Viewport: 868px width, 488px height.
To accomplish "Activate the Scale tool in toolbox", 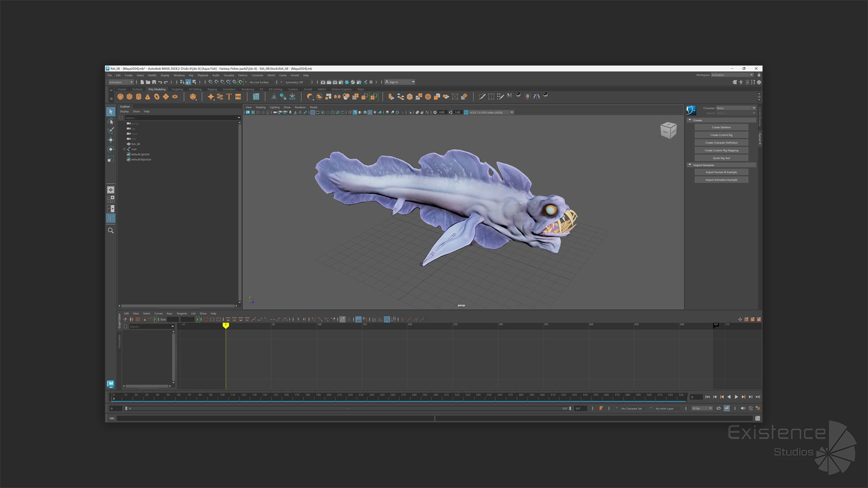I will [x=111, y=159].
